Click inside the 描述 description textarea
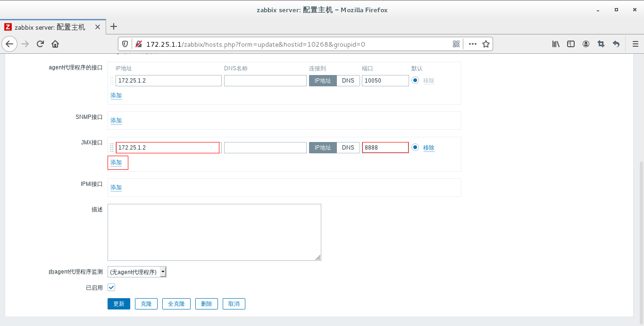644x326 pixels. [x=214, y=231]
